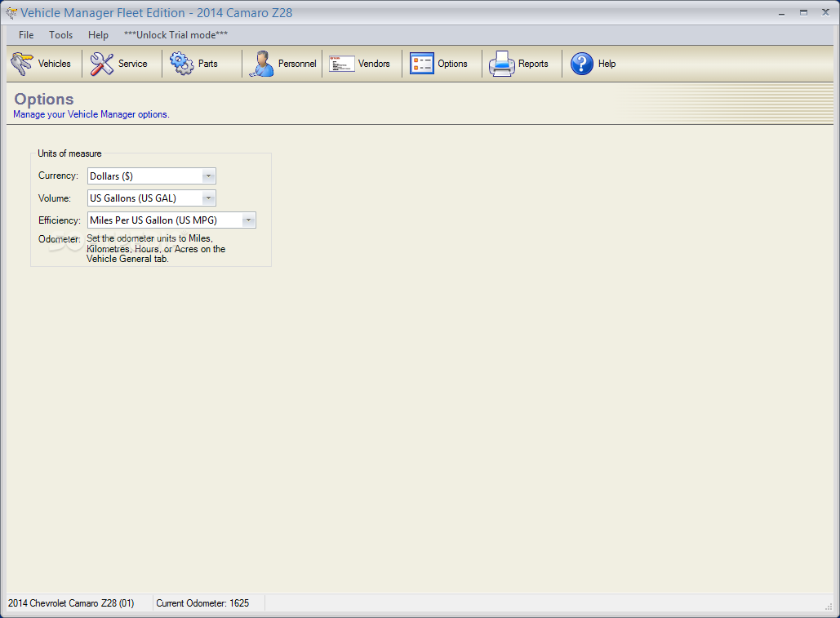Screen dimensions: 840x618
Task: Click the Help toolbar label
Action: point(607,64)
